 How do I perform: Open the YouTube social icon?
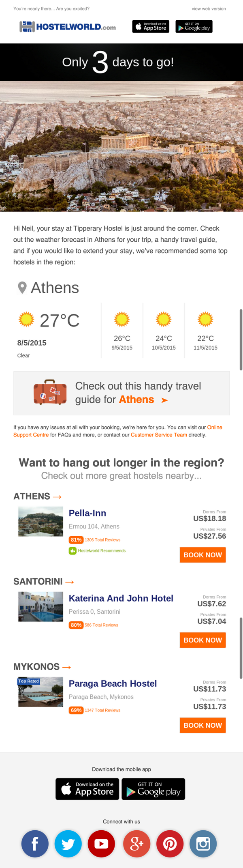(x=101, y=844)
